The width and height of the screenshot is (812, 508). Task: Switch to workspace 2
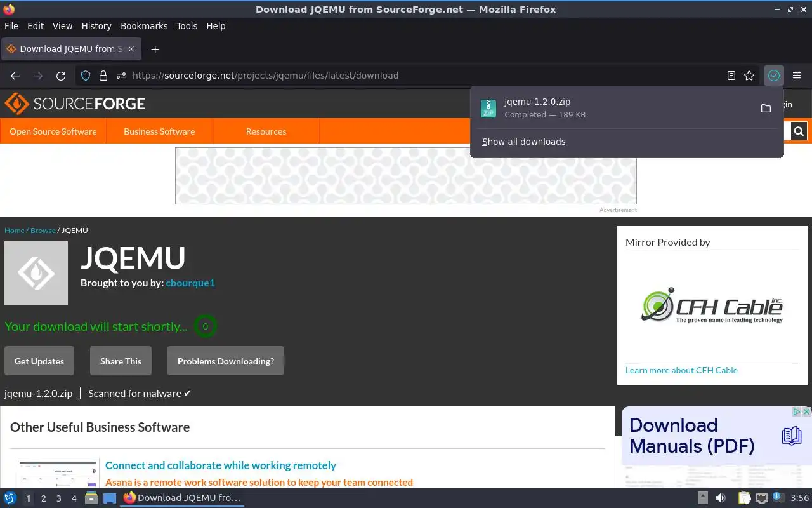coord(43,498)
